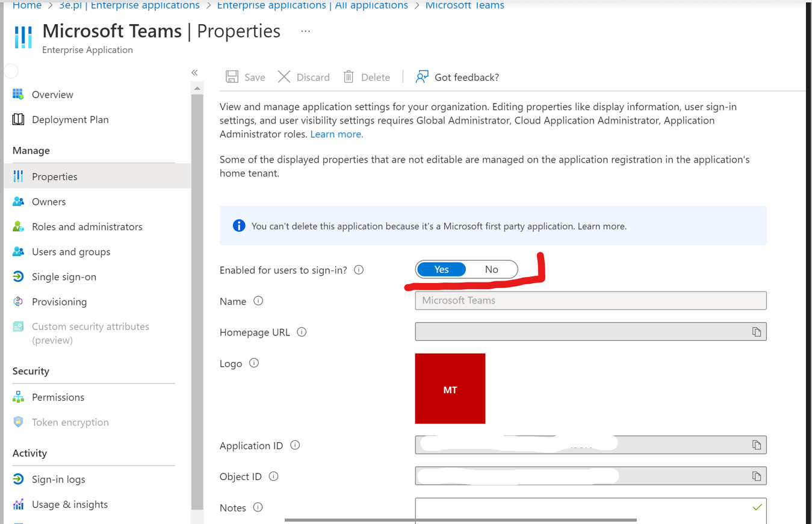Viewport: 812px width, 524px height.
Task: Open Sign-in logs from Activity section
Action: 20,479
